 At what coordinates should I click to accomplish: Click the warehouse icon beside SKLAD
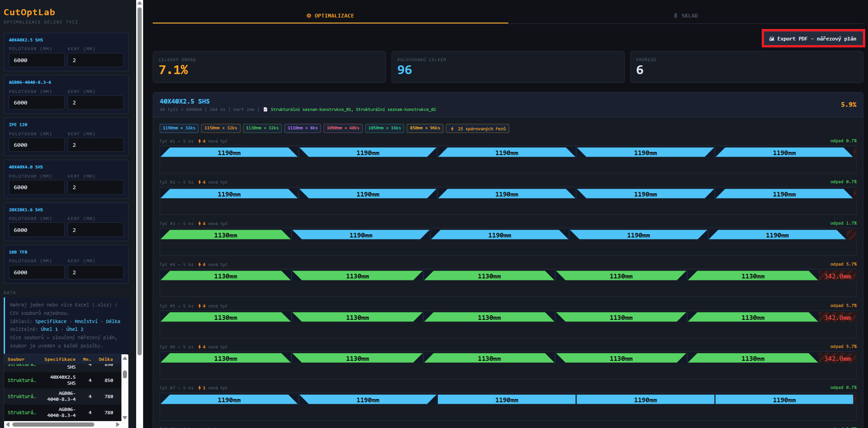(675, 16)
